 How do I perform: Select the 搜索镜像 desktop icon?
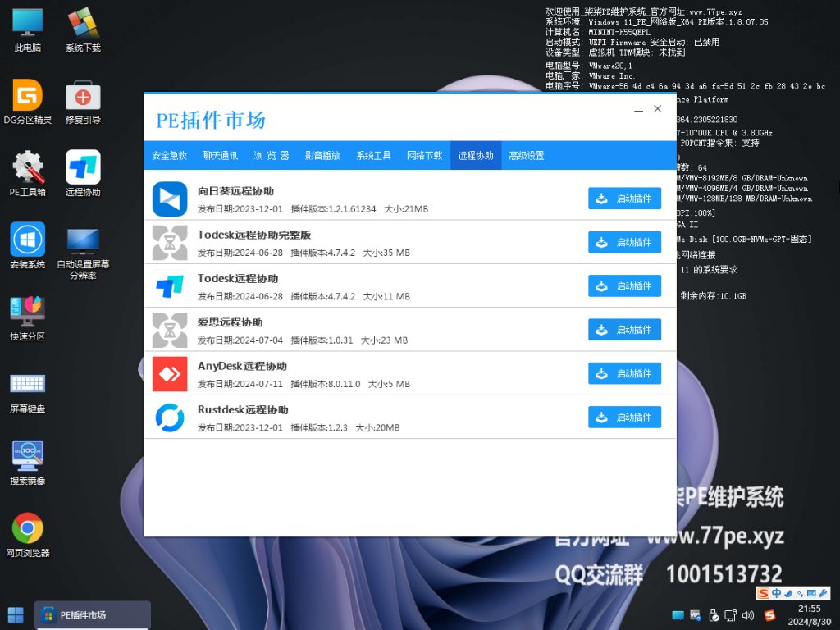27,463
